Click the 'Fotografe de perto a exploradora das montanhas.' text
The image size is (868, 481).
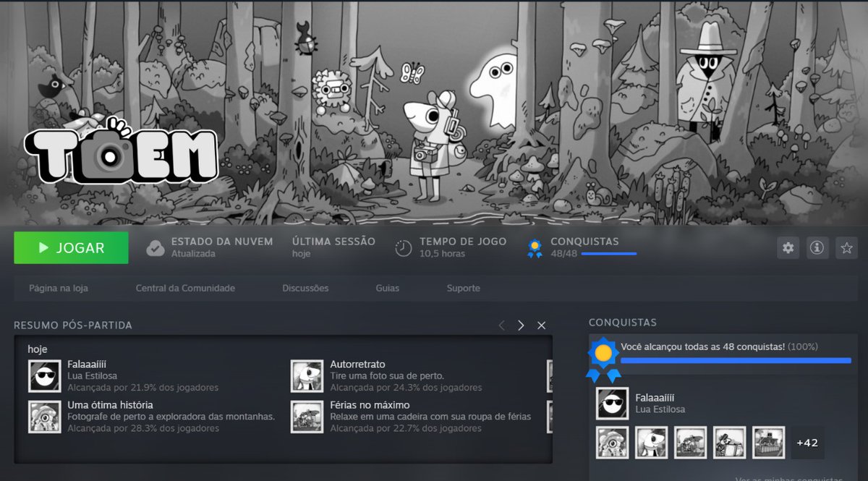point(171,417)
